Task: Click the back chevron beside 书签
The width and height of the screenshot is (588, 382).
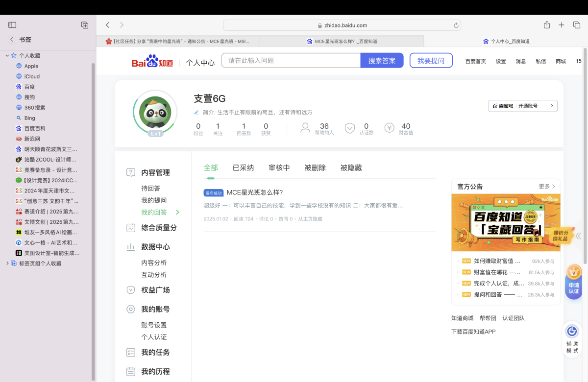Action: [12, 39]
